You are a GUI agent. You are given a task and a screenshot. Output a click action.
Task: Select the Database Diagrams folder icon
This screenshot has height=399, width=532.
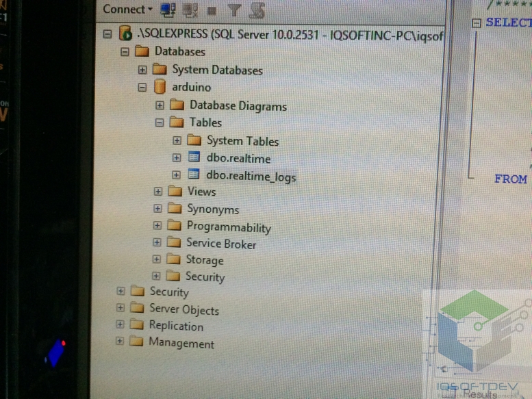[x=177, y=105]
